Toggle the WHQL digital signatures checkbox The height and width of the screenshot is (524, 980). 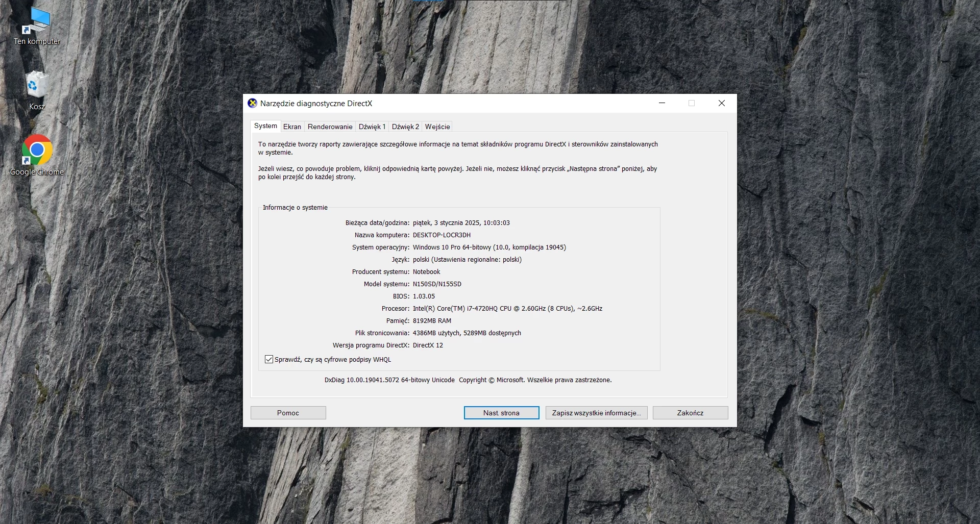pyautogui.click(x=269, y=360)
